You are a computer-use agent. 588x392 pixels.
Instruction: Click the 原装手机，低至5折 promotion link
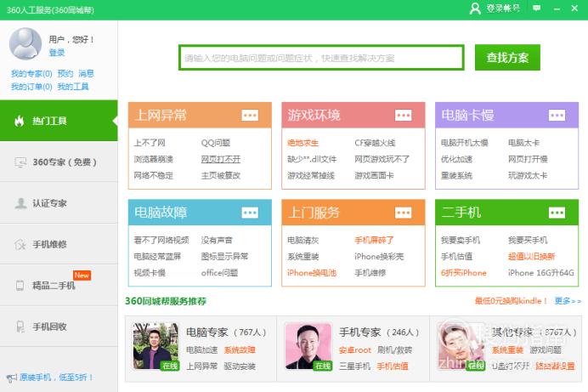point(56,378)
